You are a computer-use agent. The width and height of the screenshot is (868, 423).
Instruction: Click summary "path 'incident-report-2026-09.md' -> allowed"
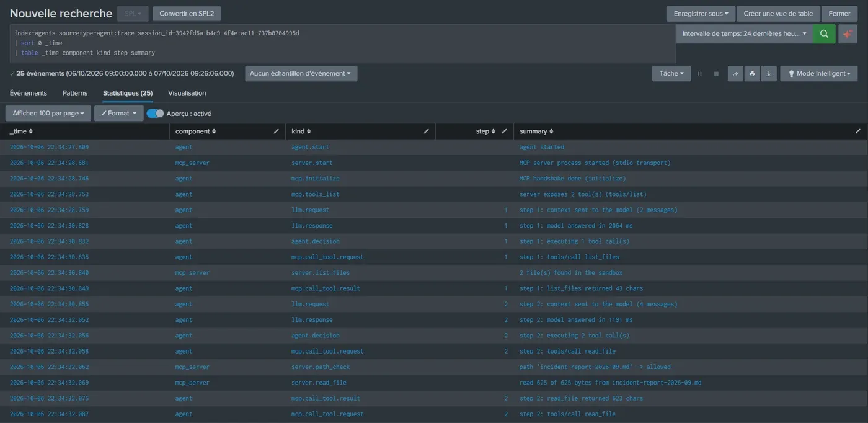595,367
